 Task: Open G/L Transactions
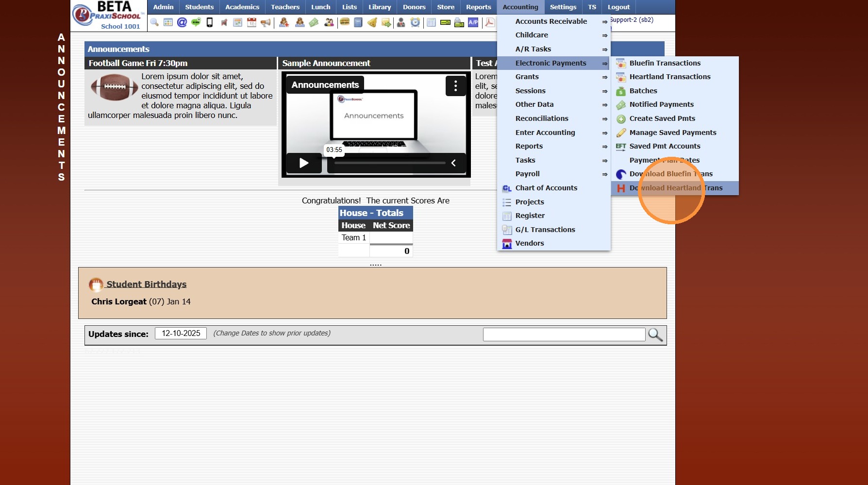554,230
